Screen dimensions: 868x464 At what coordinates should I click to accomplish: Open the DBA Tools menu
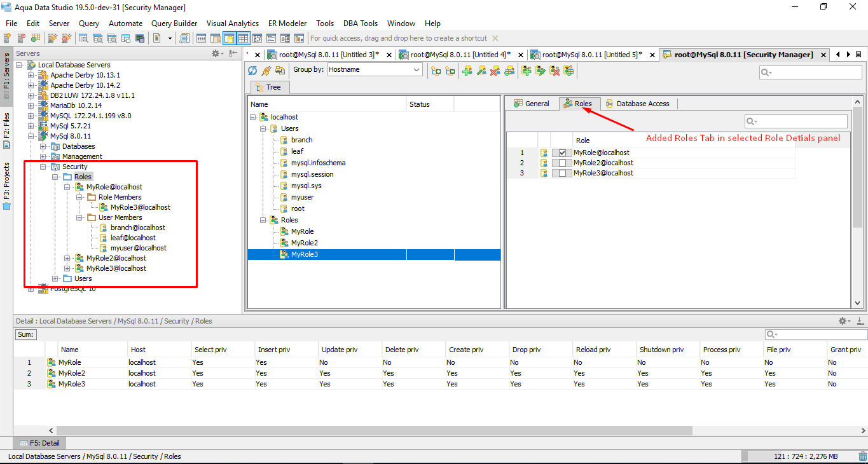coord(361,24)
